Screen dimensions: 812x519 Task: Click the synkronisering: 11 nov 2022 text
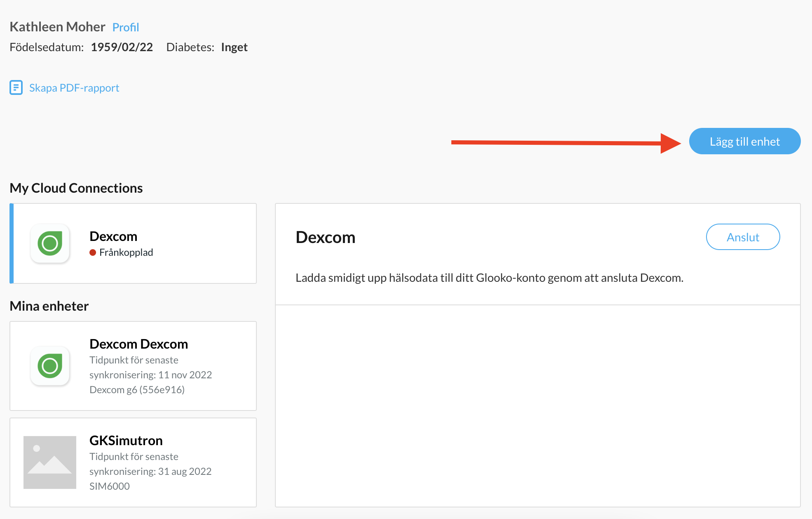tap(151, 375)
